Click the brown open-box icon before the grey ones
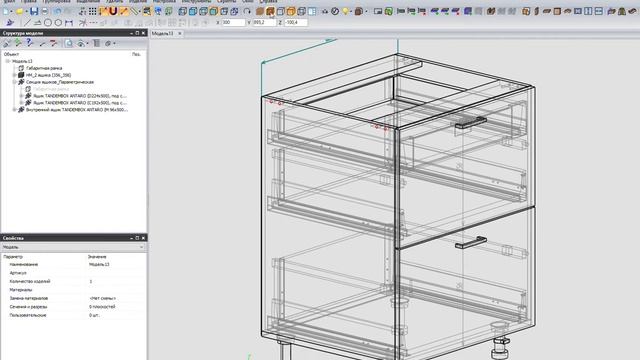The width and height of the screenshot is (640, 360). [491, 11]
